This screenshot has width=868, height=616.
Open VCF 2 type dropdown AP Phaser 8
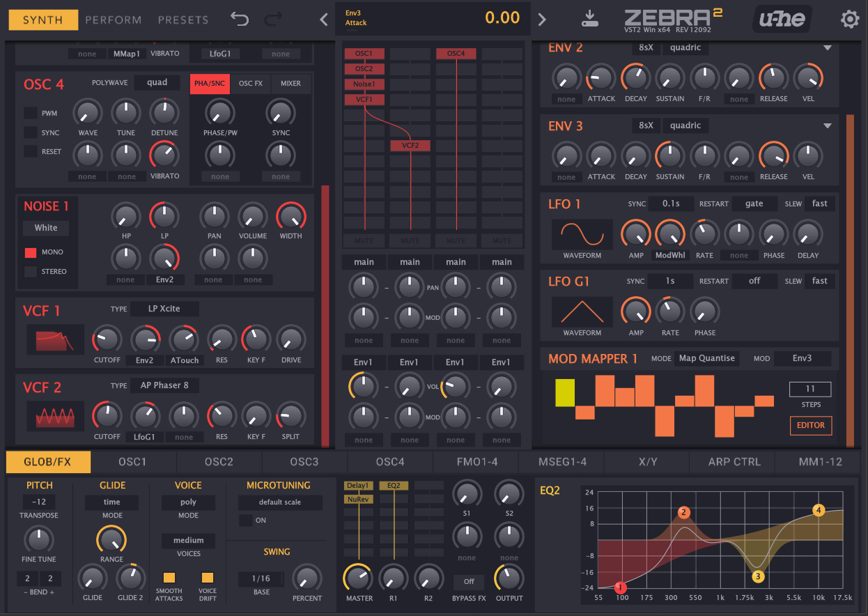point(164,385)
